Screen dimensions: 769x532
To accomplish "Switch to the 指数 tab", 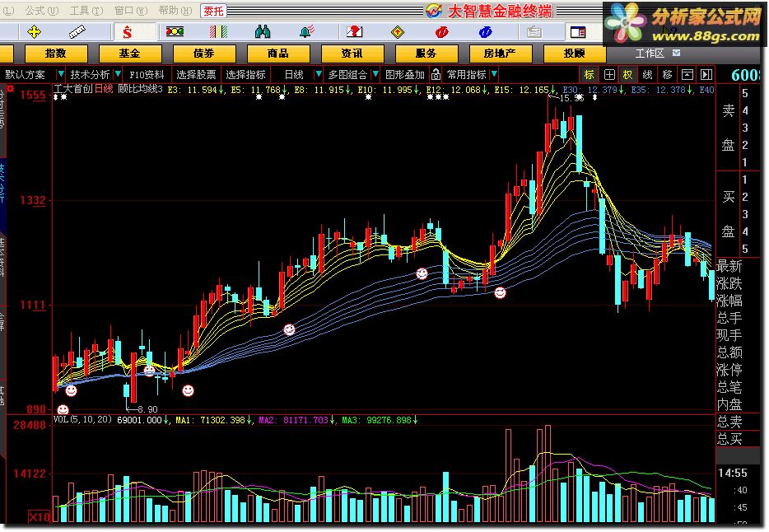I will (55, 54).
